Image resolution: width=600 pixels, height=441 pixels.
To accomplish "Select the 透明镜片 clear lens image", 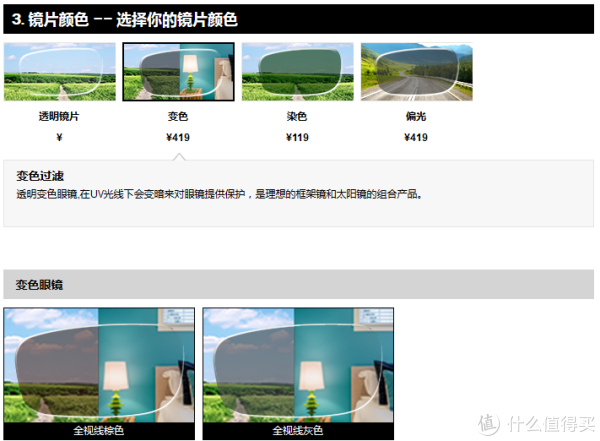I will pos(58,72).
